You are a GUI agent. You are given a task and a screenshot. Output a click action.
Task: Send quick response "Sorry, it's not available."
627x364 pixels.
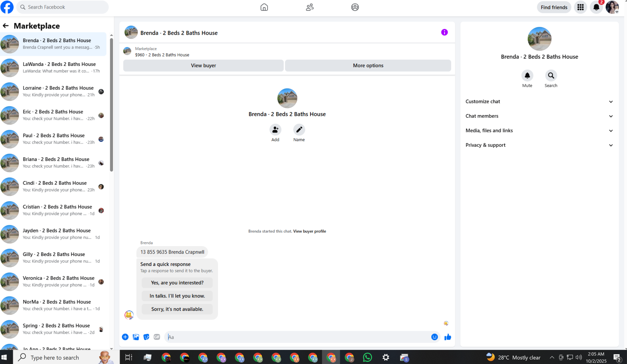(177, 309)
